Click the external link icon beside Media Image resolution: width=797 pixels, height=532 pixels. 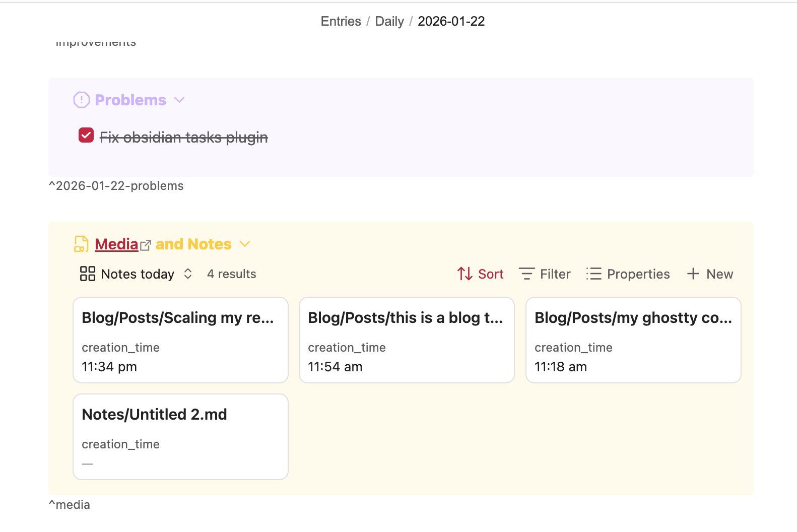(146, 245)
